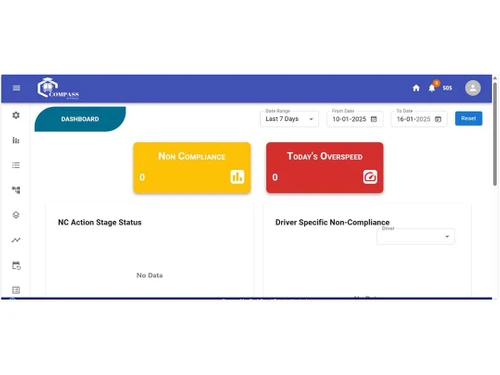Image resolution: width=500 pixels, height=375 pixels.
Task: Open the Non Compliance card
Action: [x=192, y=168]
